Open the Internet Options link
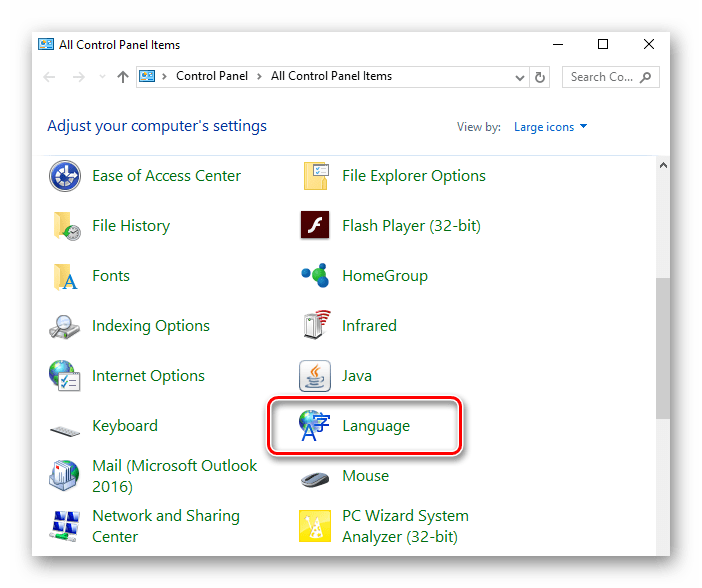 pyautogui.click(x=148, y=376)
